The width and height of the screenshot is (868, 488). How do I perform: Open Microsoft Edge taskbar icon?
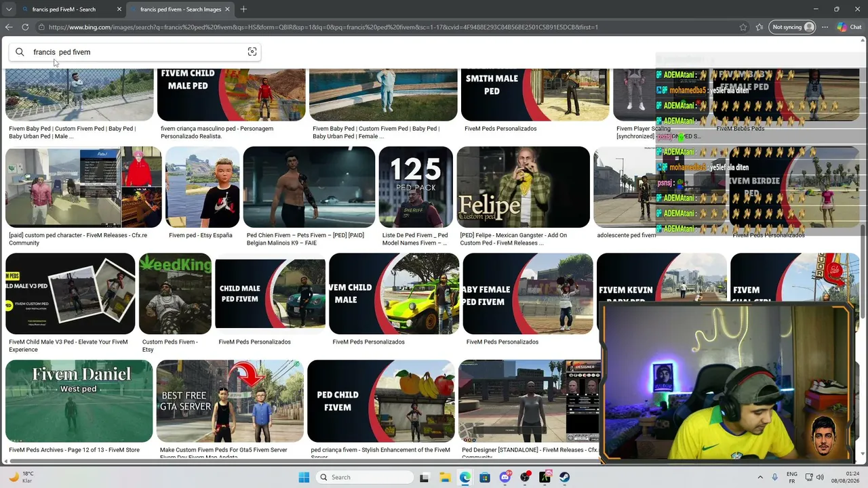[x=465, y=477]
